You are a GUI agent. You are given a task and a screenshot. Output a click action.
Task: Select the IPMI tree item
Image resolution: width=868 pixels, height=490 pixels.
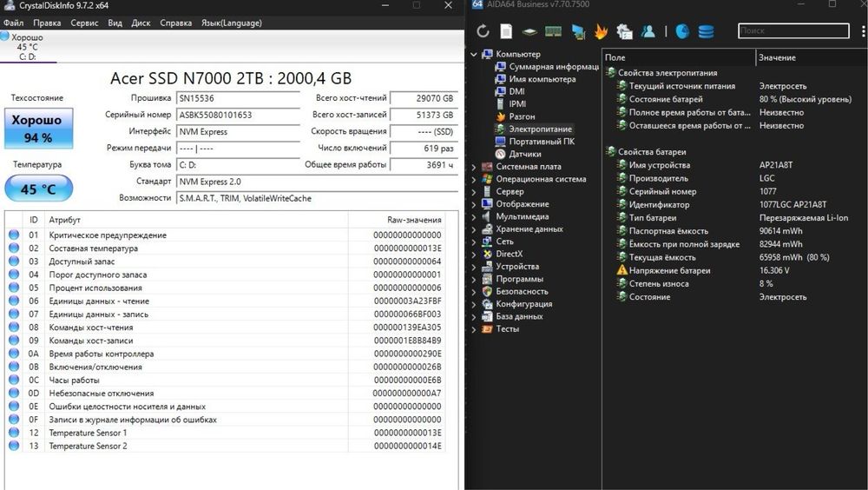pyautogui.click(x=511, y=103)
